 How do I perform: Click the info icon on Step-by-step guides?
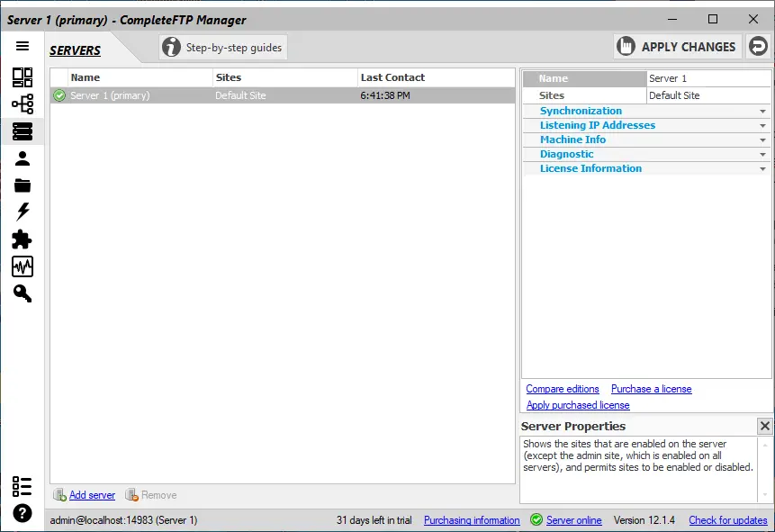point(172,47)
